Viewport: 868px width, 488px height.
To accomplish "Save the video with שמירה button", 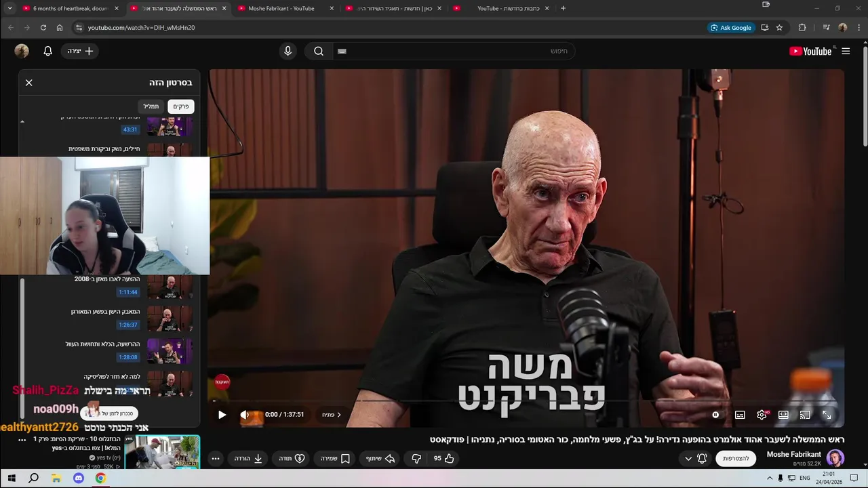I will (x=335, y=458).
